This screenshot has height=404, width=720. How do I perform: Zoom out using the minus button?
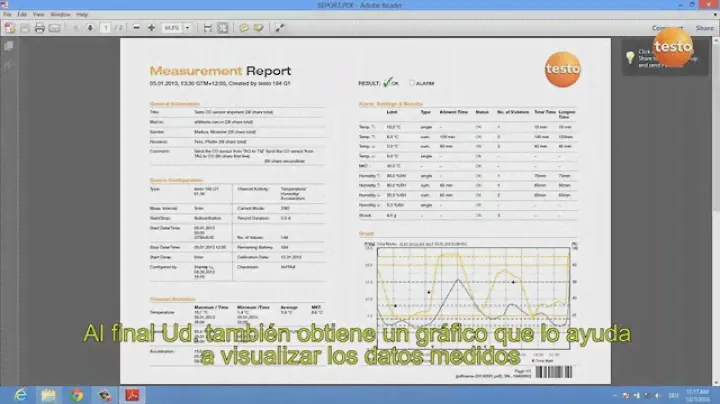pyautogui.click(x=136, y=28)
